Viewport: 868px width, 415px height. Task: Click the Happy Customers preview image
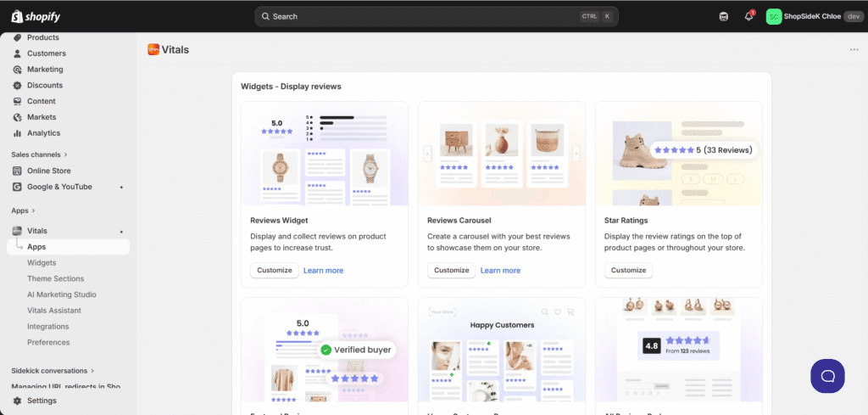(x=502, y=351)
